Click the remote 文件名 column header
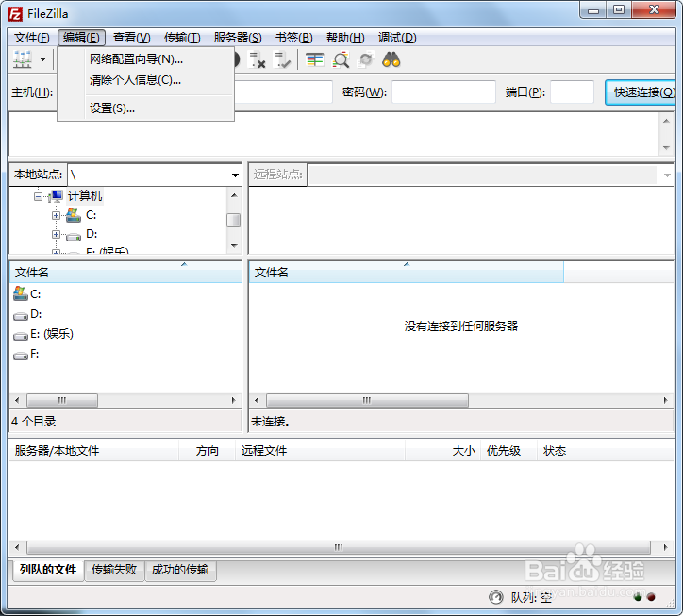 [406, 273]
